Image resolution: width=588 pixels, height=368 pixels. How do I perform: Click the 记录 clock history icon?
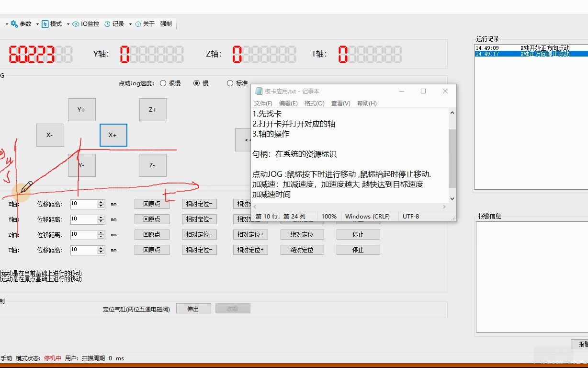coord(107,23)
